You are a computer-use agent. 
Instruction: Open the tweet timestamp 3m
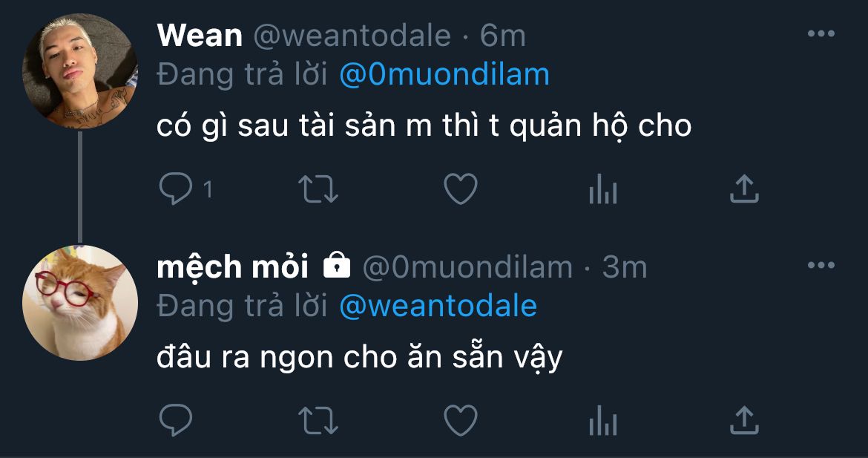tap(625, 268)
